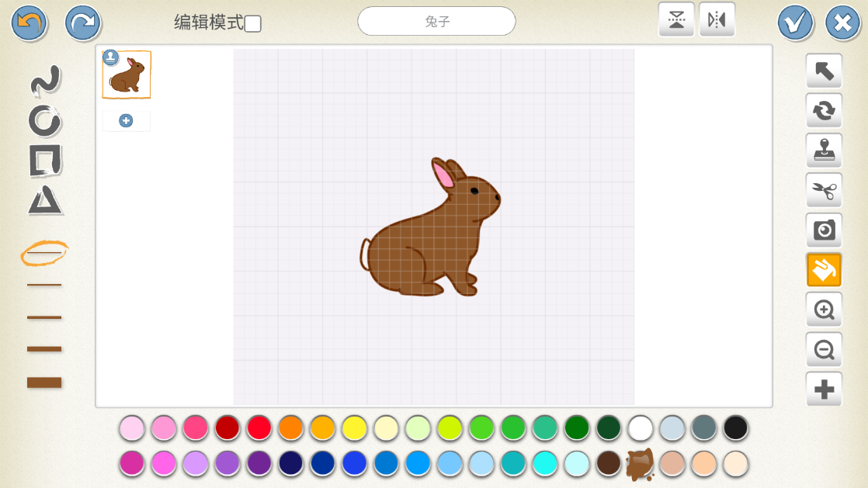Toggle the 编辑模式 checkbox
Viewport: 868px width, 488px height.
[x=253, y=23]
